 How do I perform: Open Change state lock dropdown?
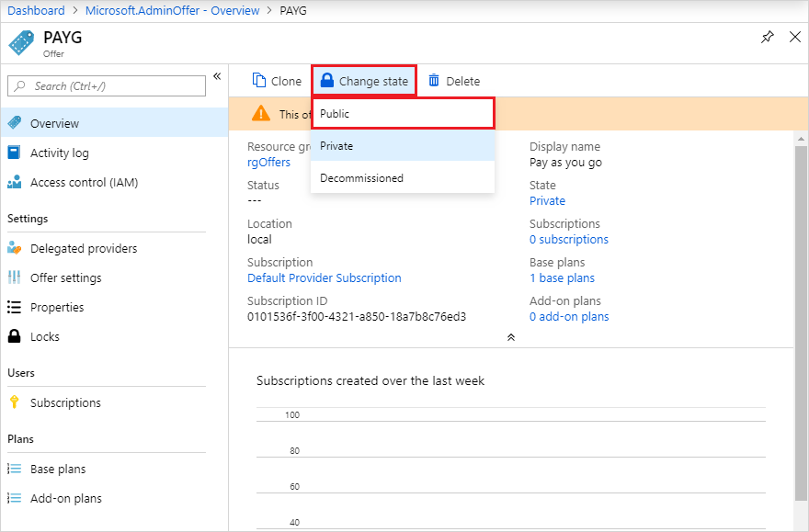click(364, 81)
